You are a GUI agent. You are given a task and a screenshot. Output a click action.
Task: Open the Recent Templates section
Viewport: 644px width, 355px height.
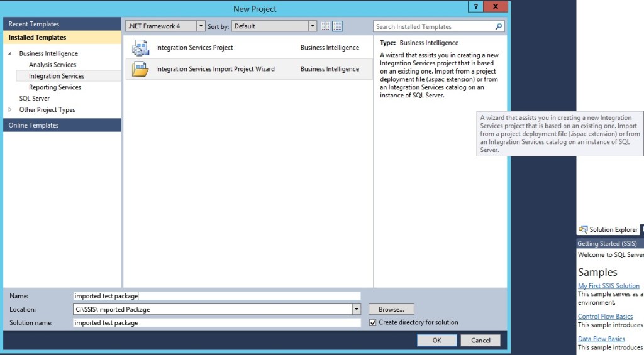(62, 24)
